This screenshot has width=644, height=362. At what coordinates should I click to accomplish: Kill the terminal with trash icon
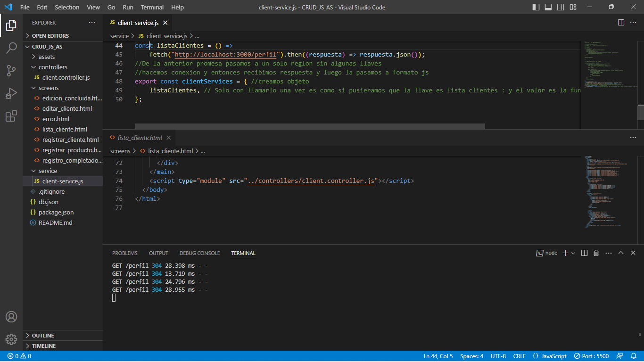click(596, 253)
